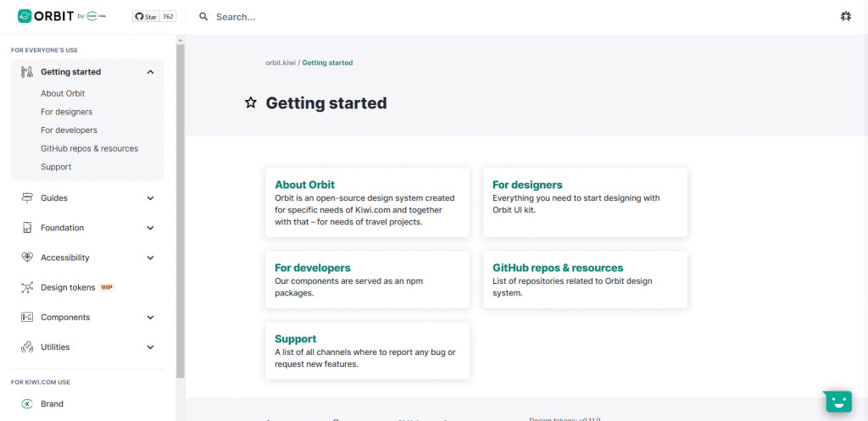Bookmark page with the star icon
Viewport: 868px width, 421px height.
point(251,102)
